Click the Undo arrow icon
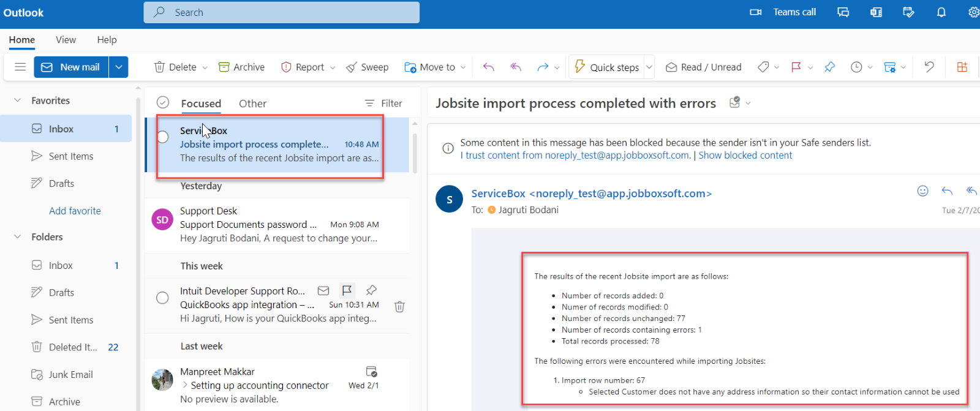The image size is (980, 411). (929, 67)
